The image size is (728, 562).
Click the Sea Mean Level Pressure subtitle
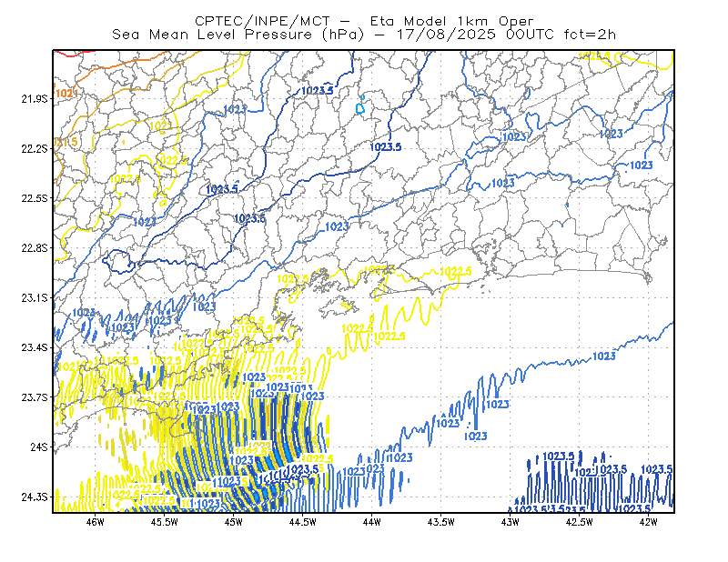[x=364, y=35]
